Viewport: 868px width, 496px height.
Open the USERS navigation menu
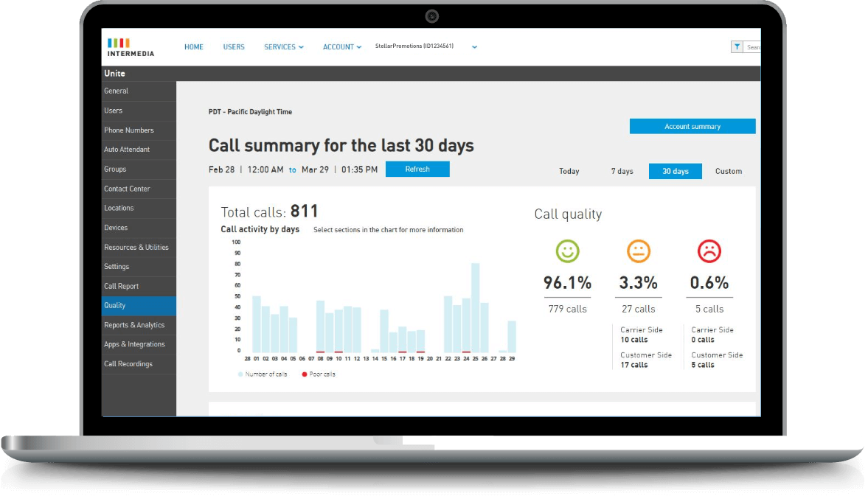(x=234, y=46)
